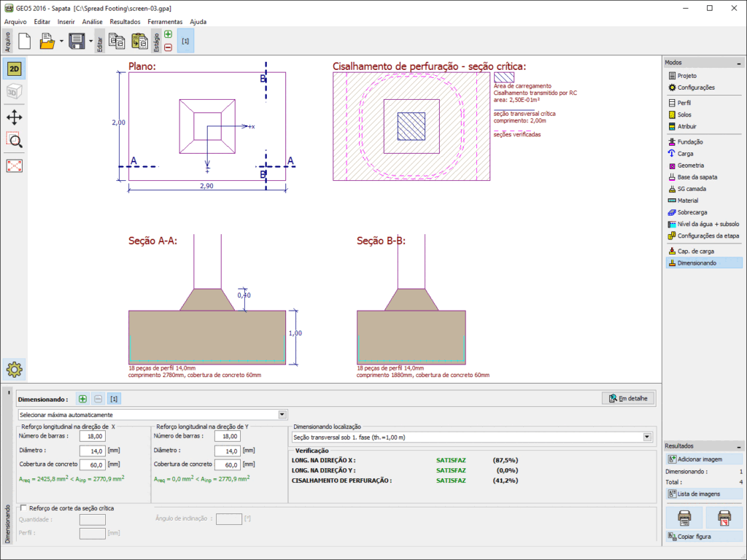This screenshot has height=560, width=747.
Task: Open file using the folder icon
Action: click(47, 42)
